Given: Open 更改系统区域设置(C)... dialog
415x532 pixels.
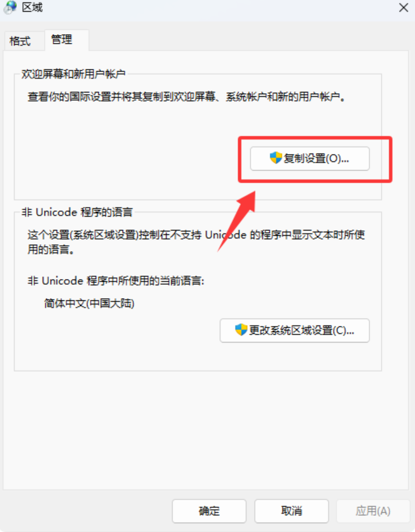Looking at the screenshot, I should point(295,330).
